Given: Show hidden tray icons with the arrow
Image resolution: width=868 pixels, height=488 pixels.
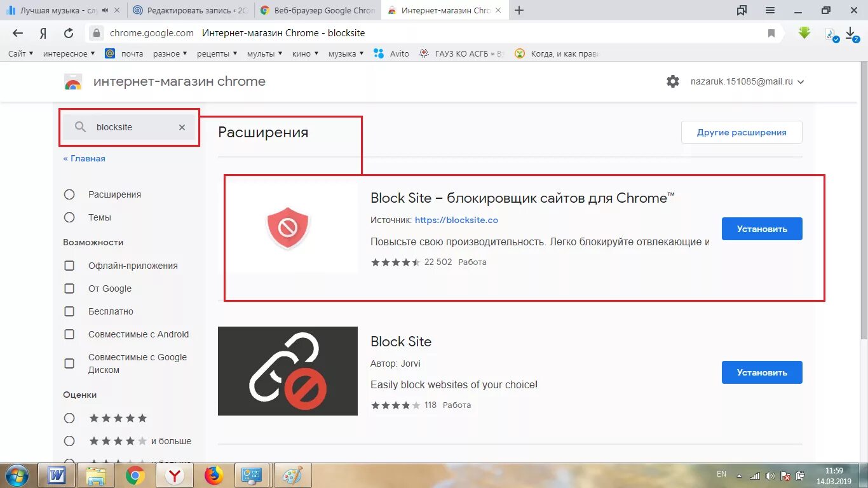Looking at the screenshot, I should click(x=739, y=475).
